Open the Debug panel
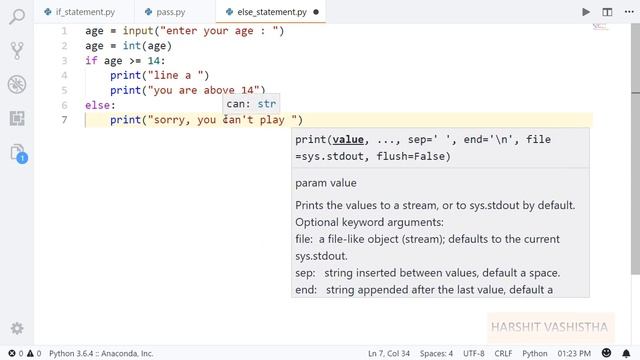The image size is (640, 360). pyautogui.click(x=17, y=84)
